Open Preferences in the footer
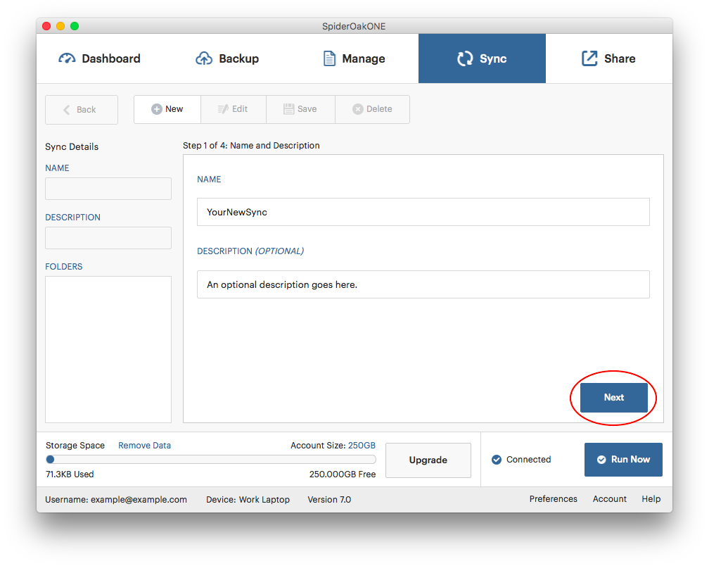The image size is (728, 566). point(553,499)
